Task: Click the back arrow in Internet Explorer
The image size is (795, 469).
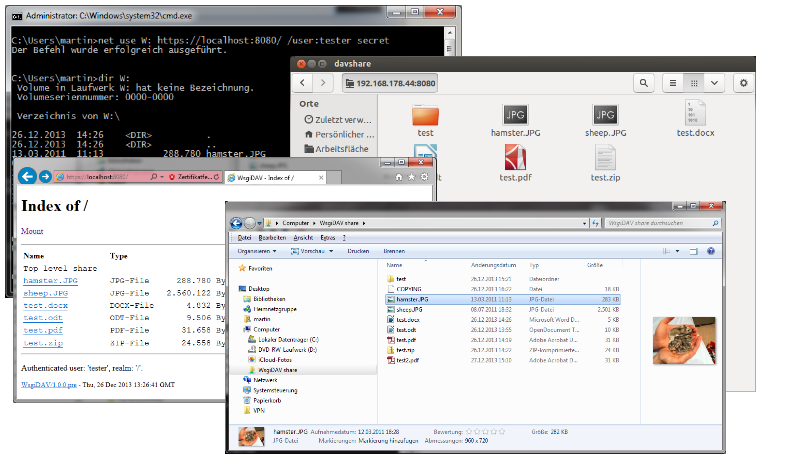Action: [27, 176]
